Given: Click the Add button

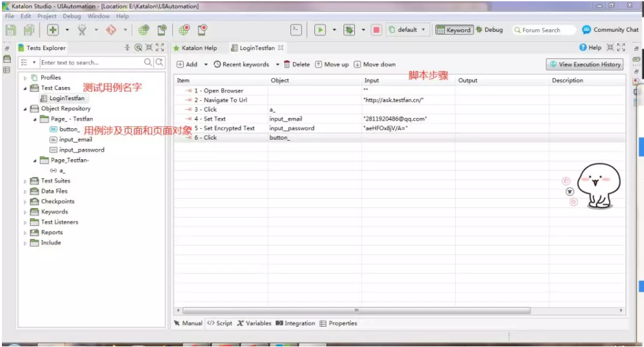Looking at the screenshot, I should point(187,65).
